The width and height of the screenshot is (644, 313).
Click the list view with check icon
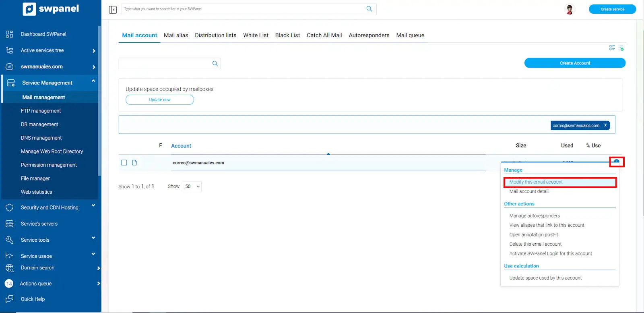tap(621, 48)
